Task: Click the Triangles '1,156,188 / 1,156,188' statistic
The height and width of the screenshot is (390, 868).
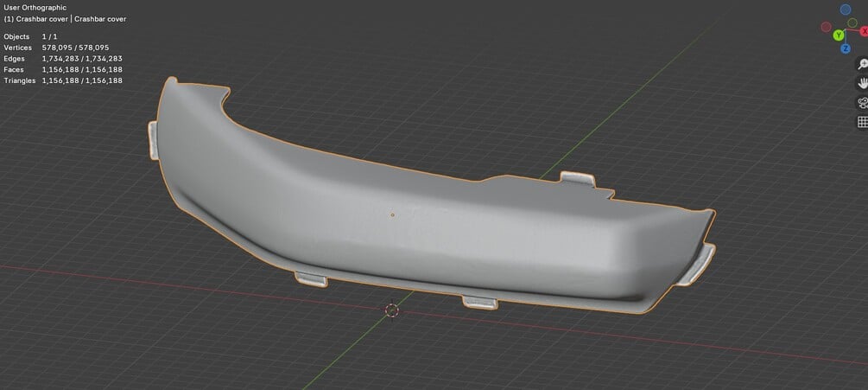Action: [82, 80]
